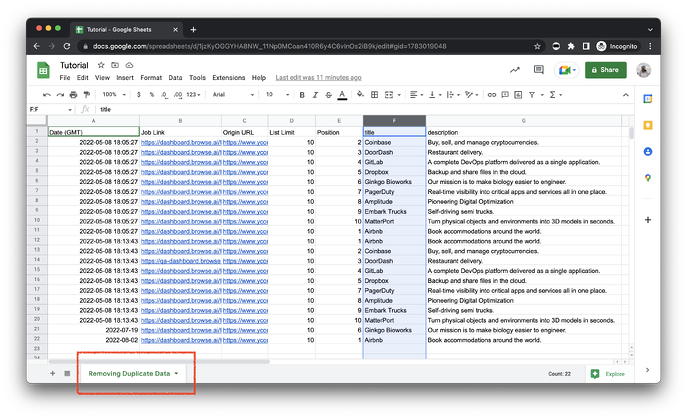The image size is (687, 418).
Task: Open Google Keep in side panel
Action: coord(647,125)
